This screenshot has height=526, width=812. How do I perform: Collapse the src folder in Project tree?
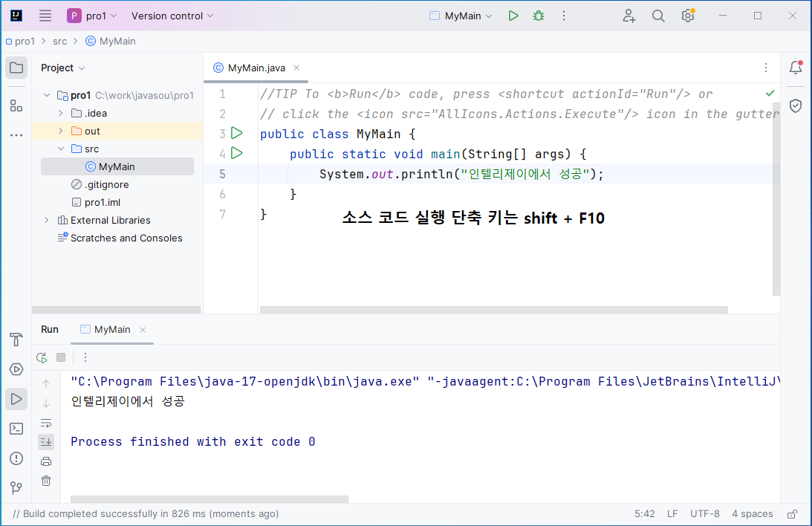pos(62,148)
